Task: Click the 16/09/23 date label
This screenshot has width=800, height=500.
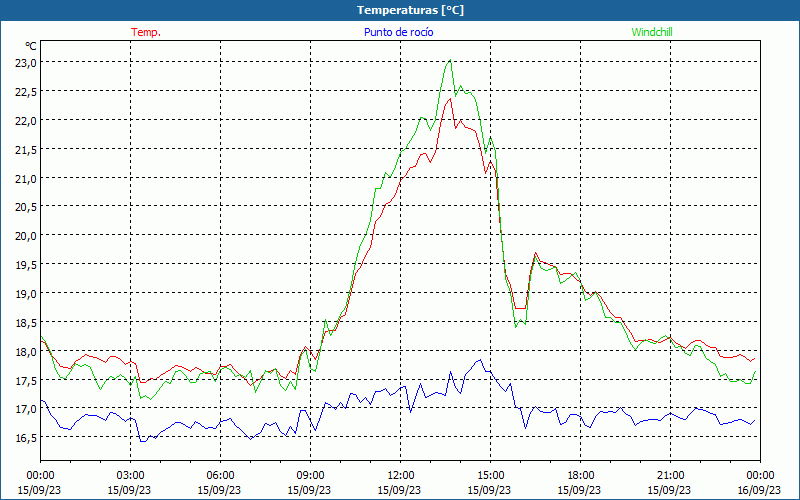Action: [759, 490]
